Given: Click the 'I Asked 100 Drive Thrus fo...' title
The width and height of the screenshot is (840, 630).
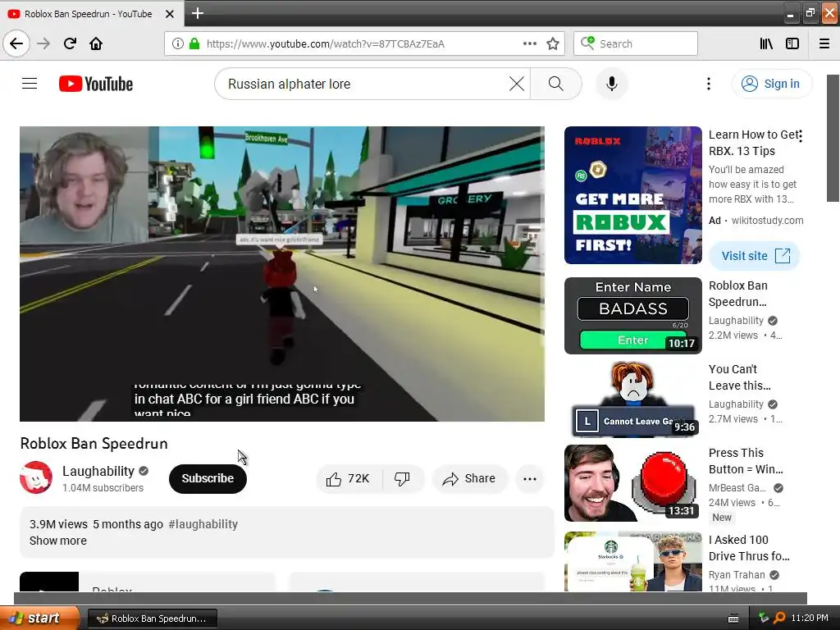Looking at the screenshot, I should click(749, 547).
